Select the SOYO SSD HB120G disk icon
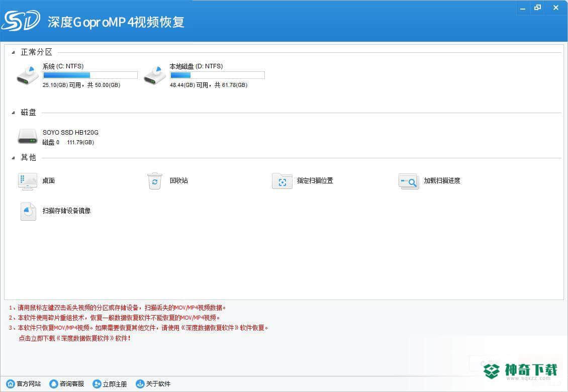568x392 pixels. pyautogui.click(x=28, y=137)
